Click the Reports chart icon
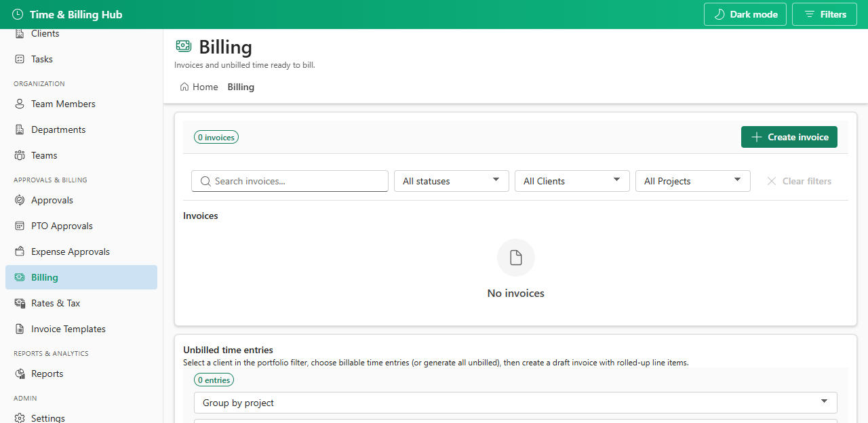Image resolution: width=868 pixels, height=423 pixels. [x=20, y=374]
